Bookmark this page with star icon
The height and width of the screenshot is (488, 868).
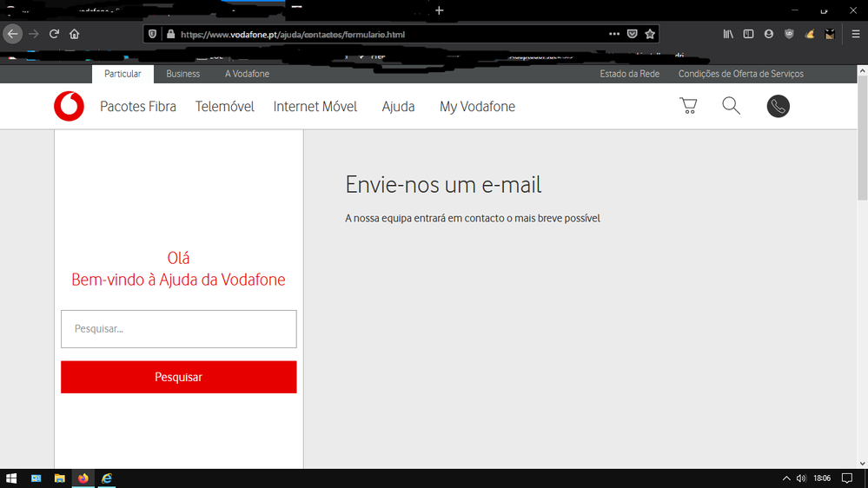point(650,34)
